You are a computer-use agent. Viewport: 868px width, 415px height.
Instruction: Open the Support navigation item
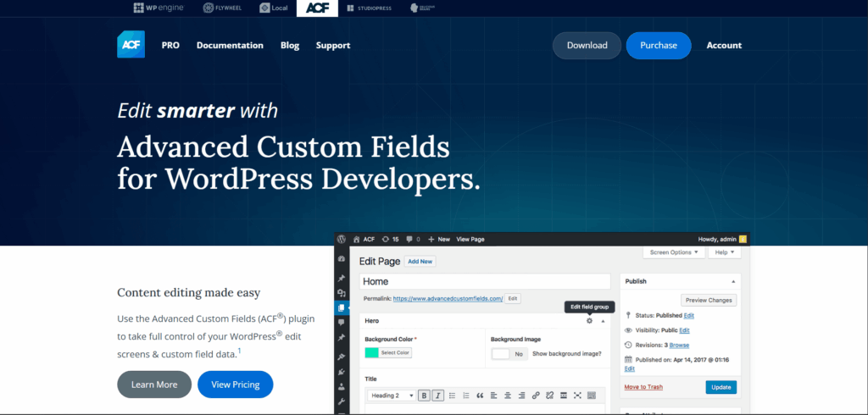pos(333,46)
